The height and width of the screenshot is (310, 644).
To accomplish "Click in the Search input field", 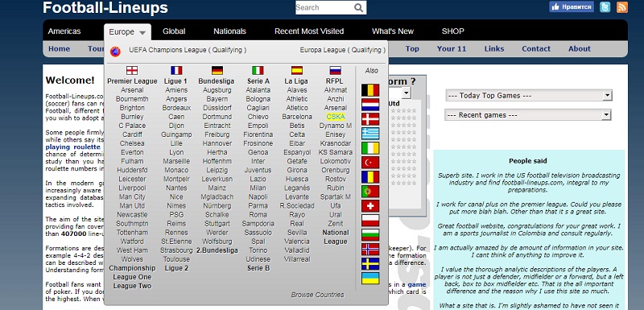I will coord(324,7).
